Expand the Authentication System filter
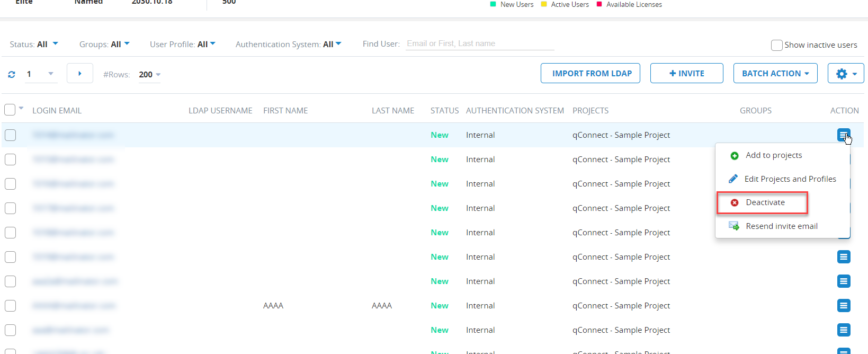Screen dimensions: 868x354 tap(288, 45)
